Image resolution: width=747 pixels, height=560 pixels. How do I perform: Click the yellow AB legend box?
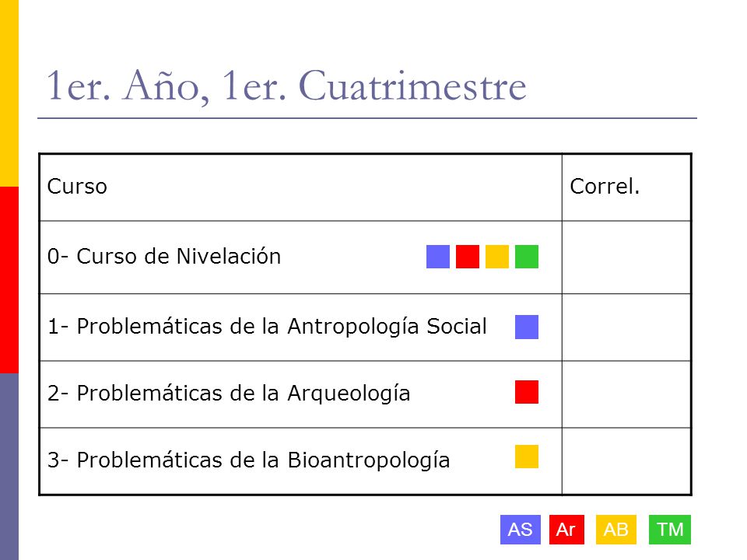tap(616, 529)
